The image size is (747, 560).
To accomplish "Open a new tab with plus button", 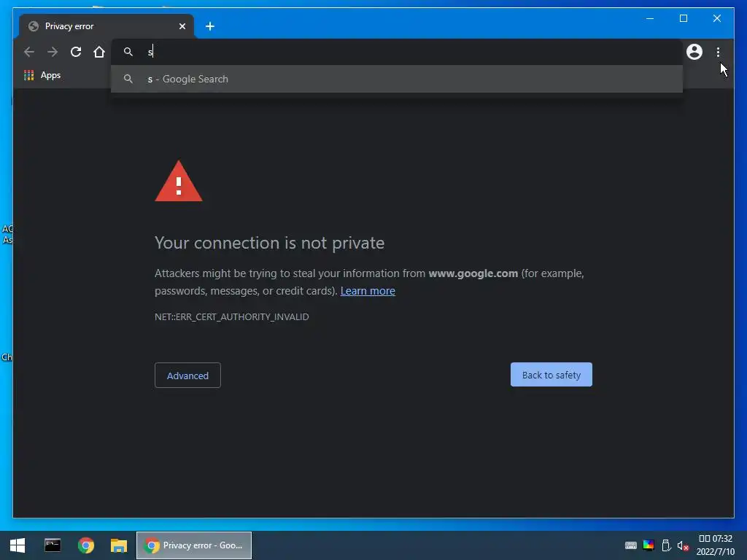I will tap(210, 26).
